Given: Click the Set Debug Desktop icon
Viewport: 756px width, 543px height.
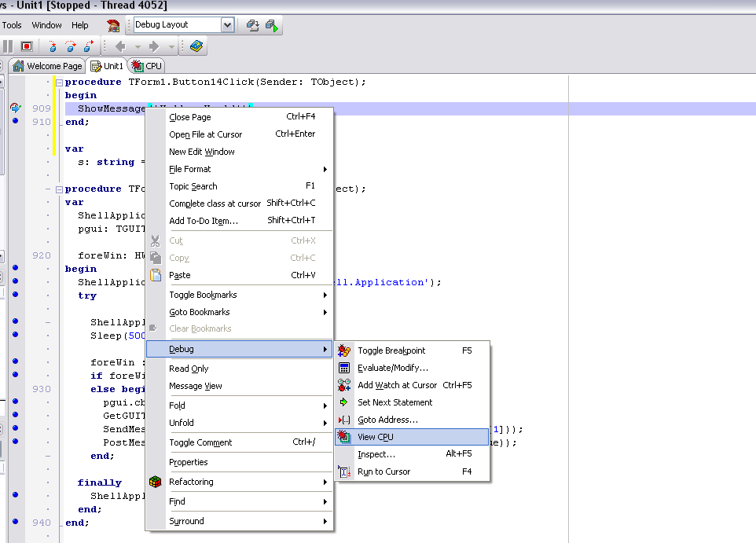Looking at the screenshot, I should point(272,25).
